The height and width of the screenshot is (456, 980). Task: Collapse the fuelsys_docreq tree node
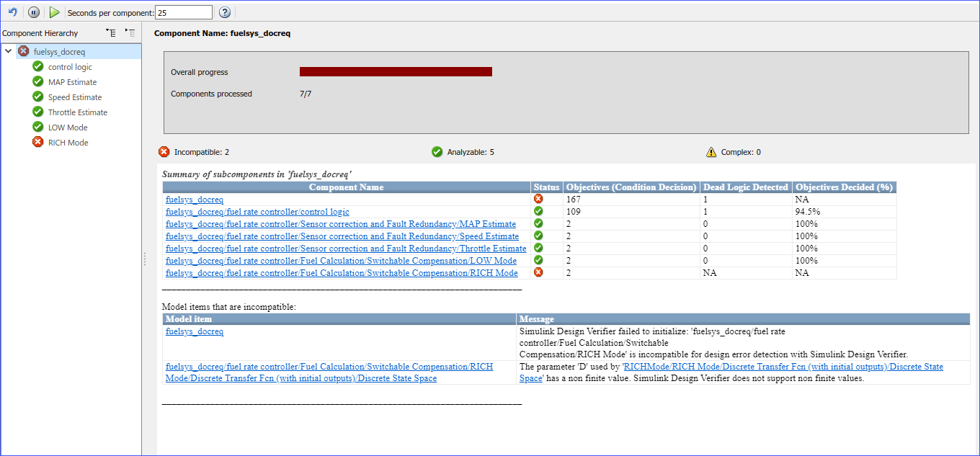(x=8, y=51)
